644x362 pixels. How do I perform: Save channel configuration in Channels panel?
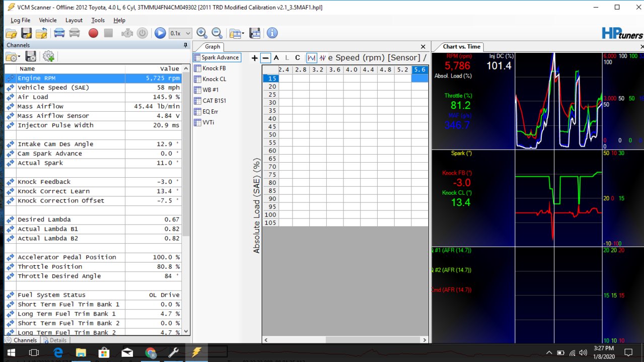pos(31,56)
